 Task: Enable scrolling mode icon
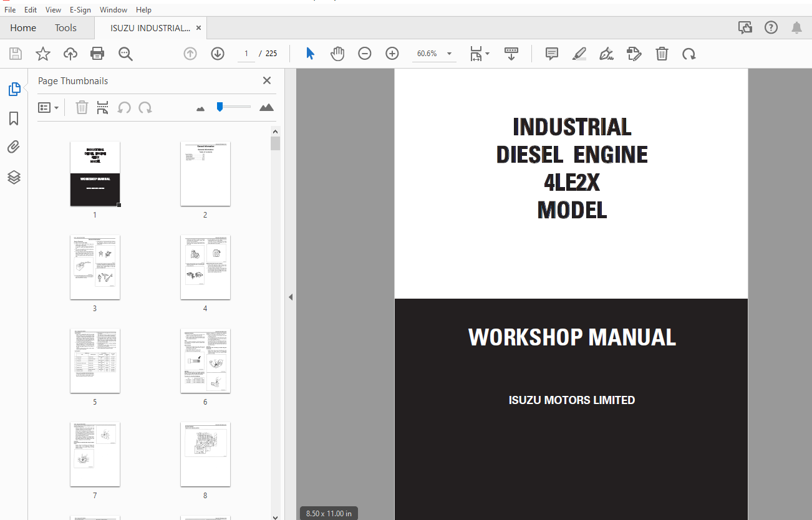(x=511, y=54)
